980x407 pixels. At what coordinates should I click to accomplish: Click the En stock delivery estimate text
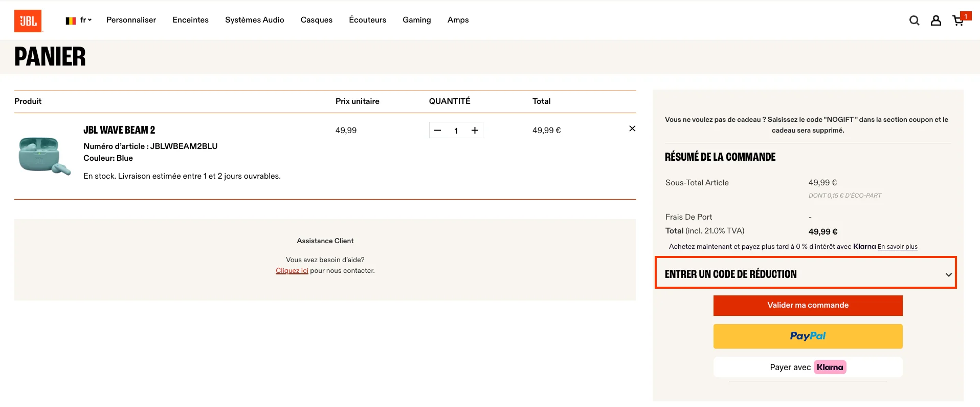pos(182,176)
